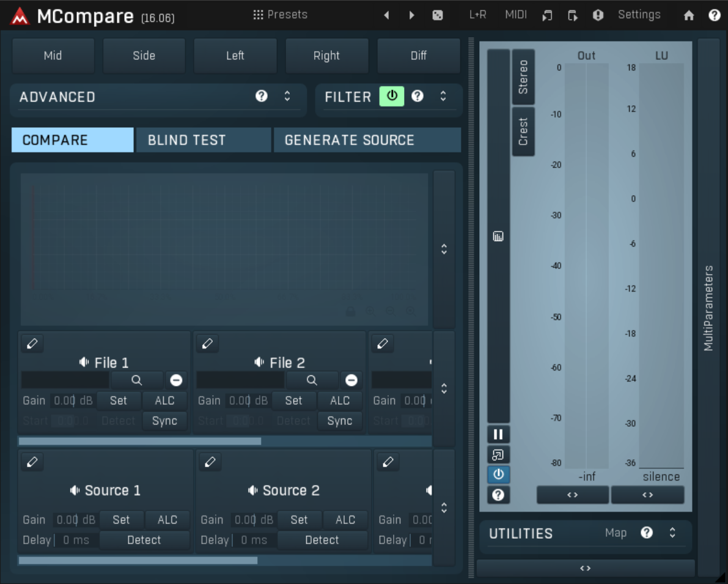Click File 1 gain value field
The image size is (728, 584).
point(72,401)
